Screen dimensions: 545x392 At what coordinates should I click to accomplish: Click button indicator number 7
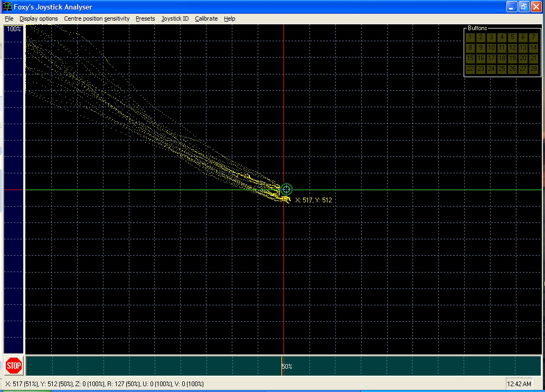[x=533, y=37]
